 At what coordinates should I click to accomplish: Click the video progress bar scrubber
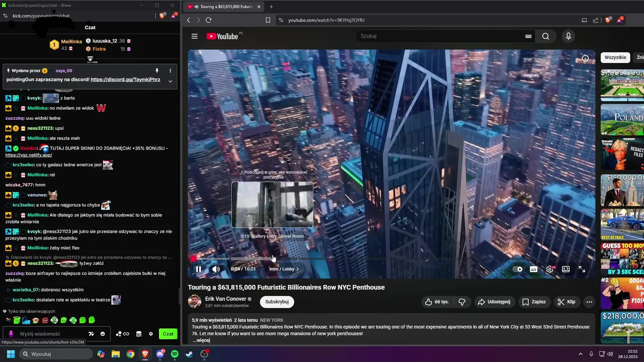click(194, 258)
